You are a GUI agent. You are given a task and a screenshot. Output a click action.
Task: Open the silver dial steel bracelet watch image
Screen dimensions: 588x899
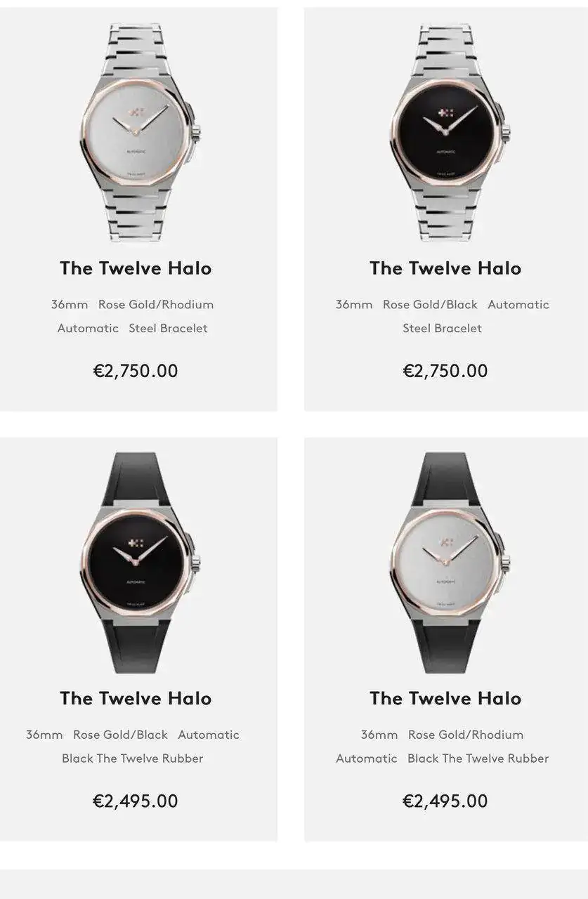click(x=138, y=132)
